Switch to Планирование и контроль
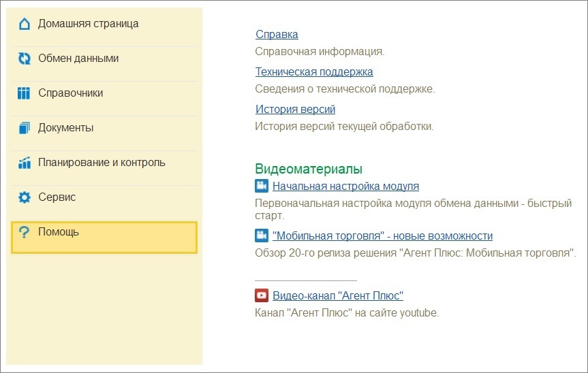588x373 pixels. click(x=102, y=163)
